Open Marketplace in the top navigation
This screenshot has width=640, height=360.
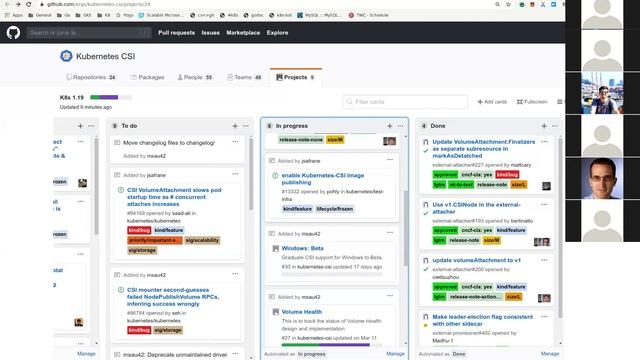click(243, 33)
